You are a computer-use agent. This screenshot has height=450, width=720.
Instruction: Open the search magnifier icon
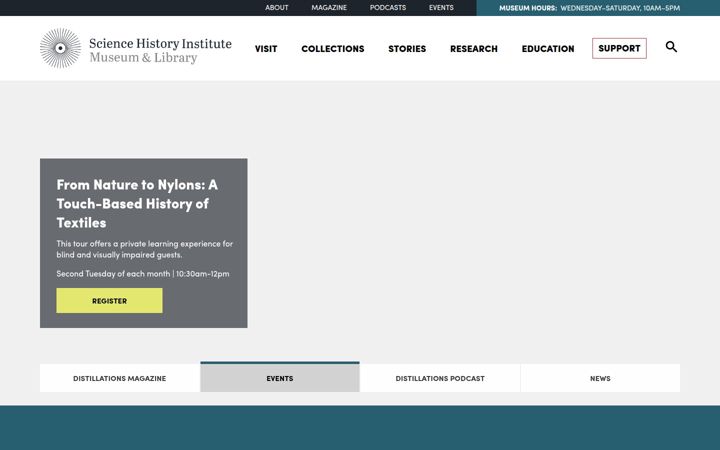click(x=671, y=47)
